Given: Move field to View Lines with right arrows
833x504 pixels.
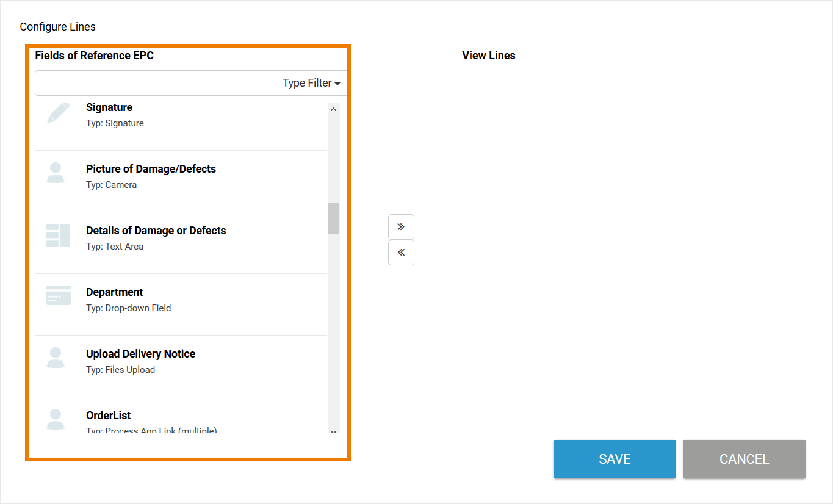Looking at the screenshot, I should (x=401, y=227).
